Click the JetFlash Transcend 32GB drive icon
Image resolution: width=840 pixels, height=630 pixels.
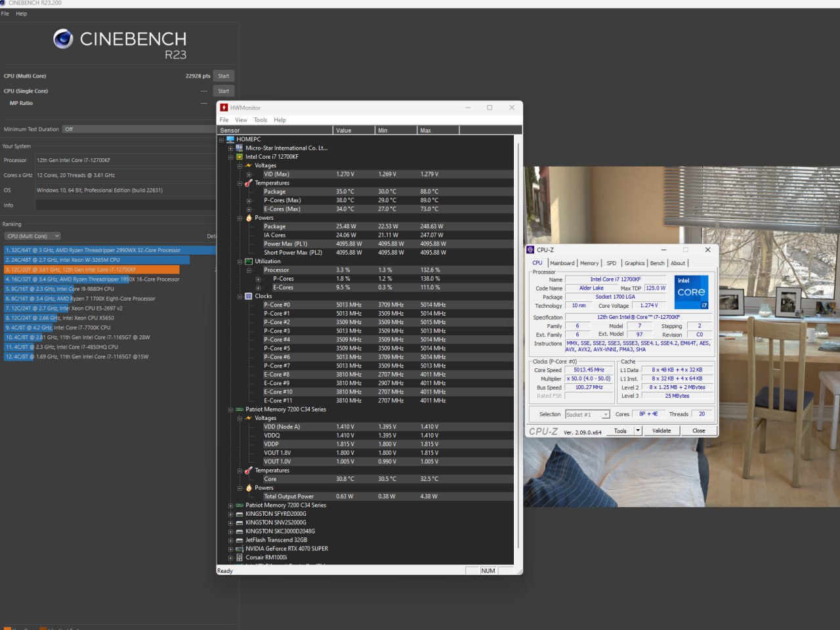[240, 540]
